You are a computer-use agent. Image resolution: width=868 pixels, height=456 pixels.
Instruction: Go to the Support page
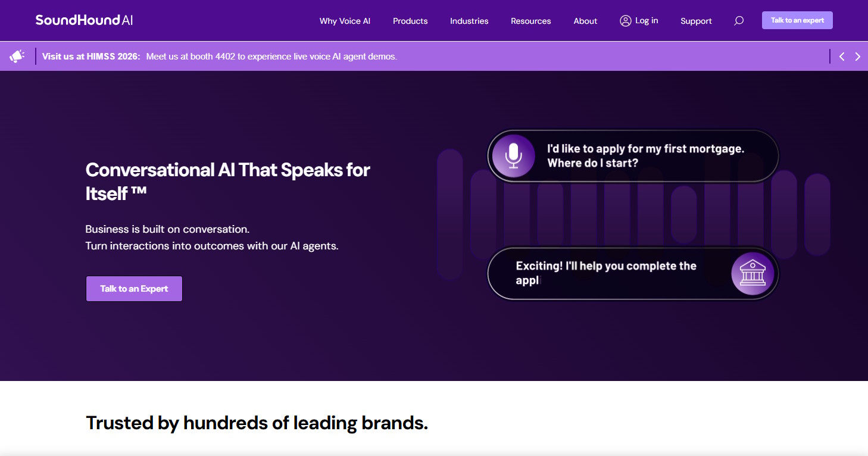click(696, 21)
